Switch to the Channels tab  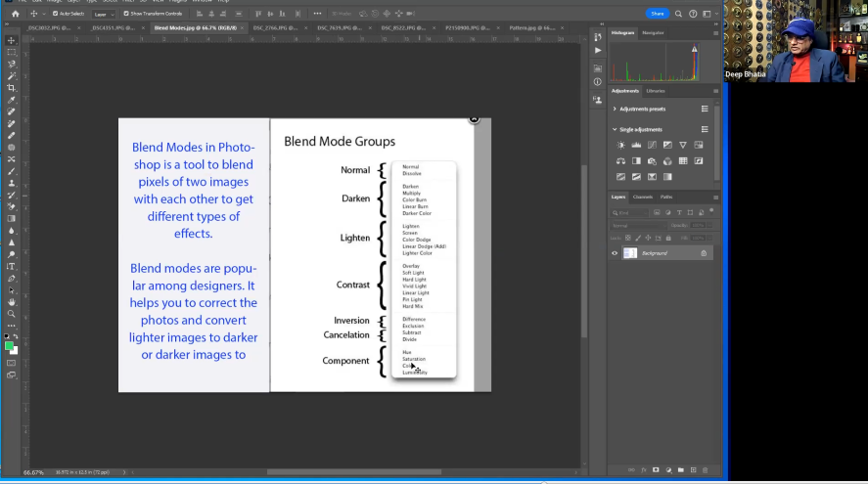coord(642,197)
